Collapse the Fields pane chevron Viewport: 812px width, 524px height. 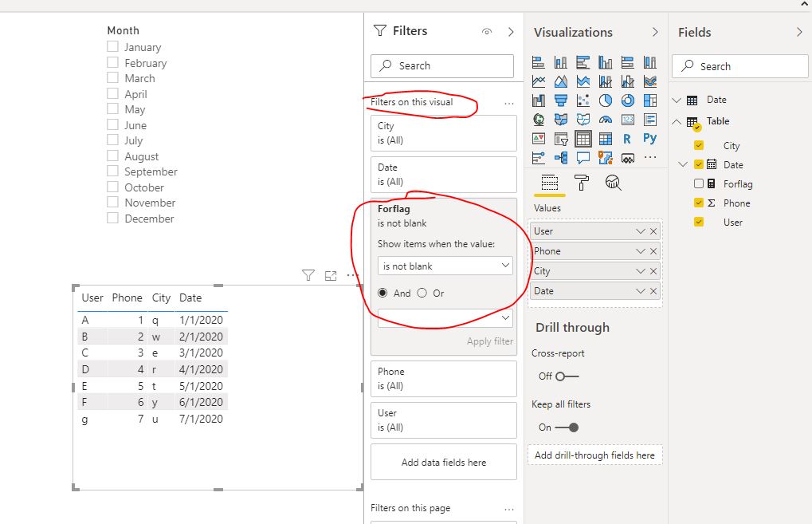point(799,32)
